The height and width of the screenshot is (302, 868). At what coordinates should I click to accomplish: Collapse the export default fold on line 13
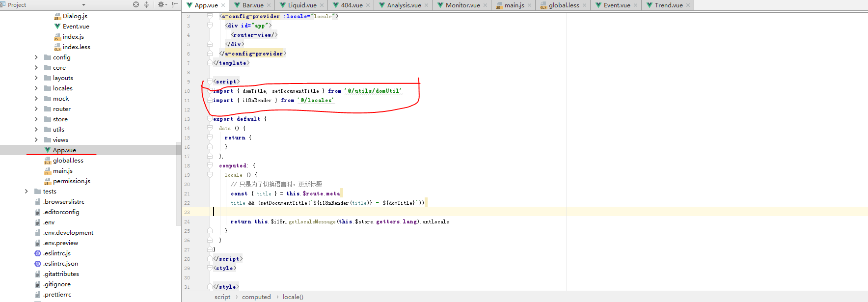pyautogui.click(x=210, y=119)
